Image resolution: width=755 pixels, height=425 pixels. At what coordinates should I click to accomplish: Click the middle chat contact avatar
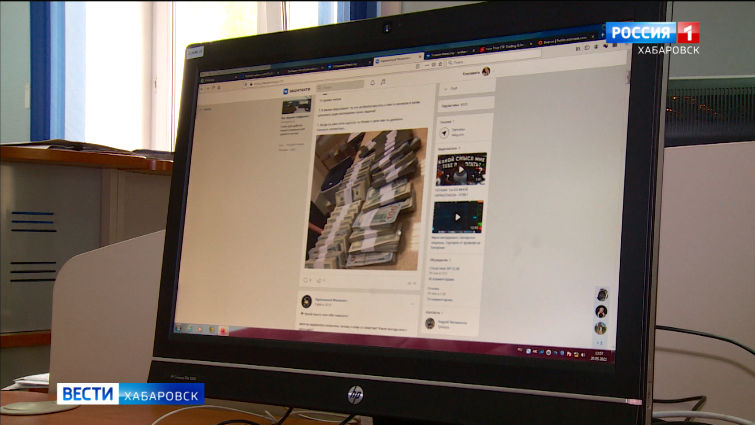[601, 311]
